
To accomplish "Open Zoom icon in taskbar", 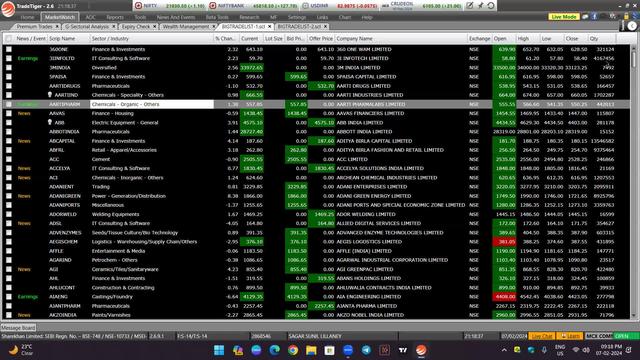I will [348, 350].
